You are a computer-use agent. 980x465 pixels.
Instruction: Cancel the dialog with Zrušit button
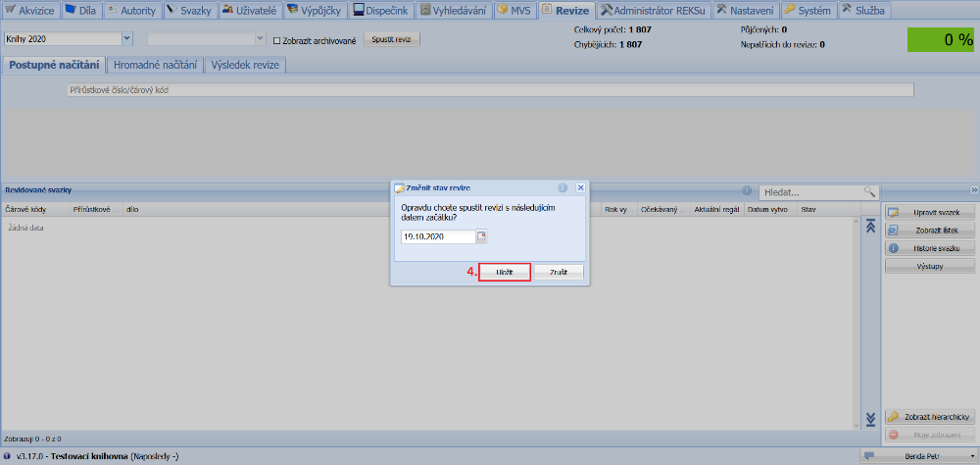[x=559, y=272]
